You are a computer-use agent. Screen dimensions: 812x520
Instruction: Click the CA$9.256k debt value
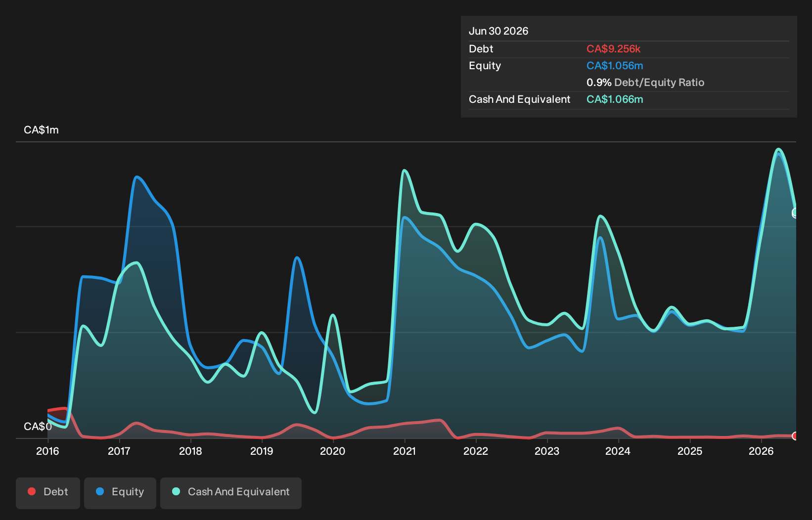[x=613, y=49]
